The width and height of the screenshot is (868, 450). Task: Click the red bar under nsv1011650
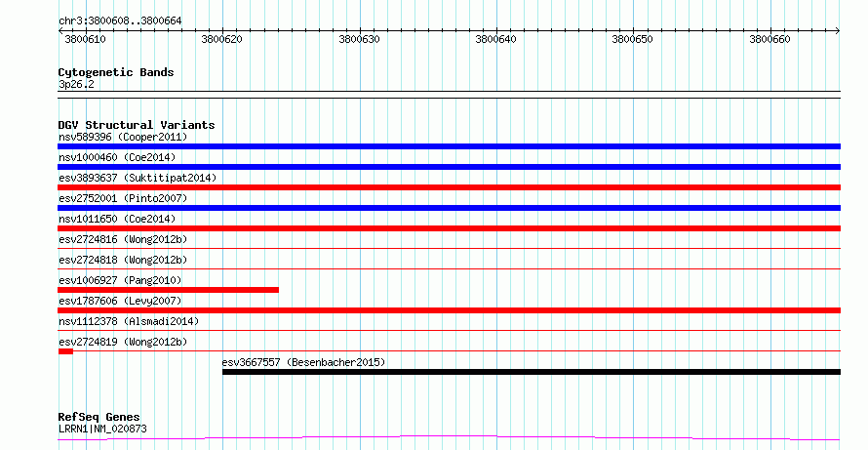tap(449, 228)
